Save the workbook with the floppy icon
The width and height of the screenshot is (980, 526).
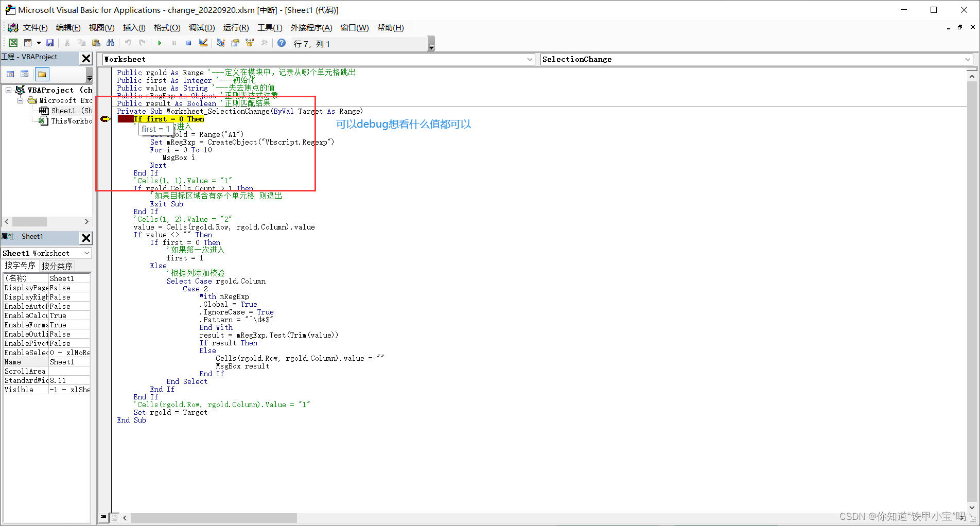click(50, 43)
